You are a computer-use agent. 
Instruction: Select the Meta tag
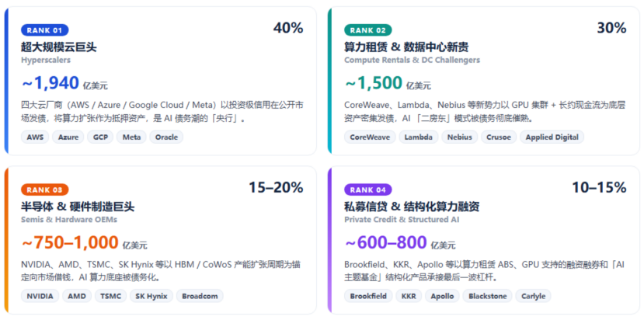point(131,137)
